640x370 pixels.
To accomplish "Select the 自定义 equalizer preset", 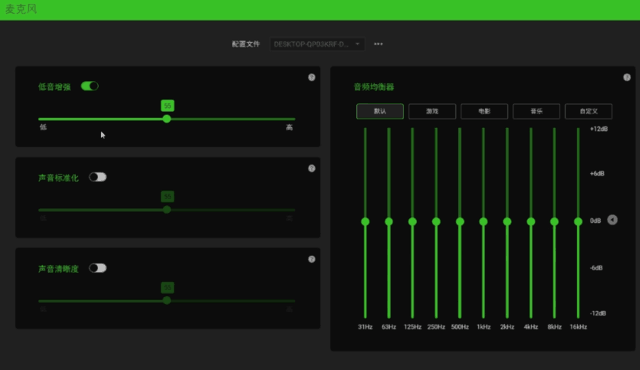I will click(589, 111).
